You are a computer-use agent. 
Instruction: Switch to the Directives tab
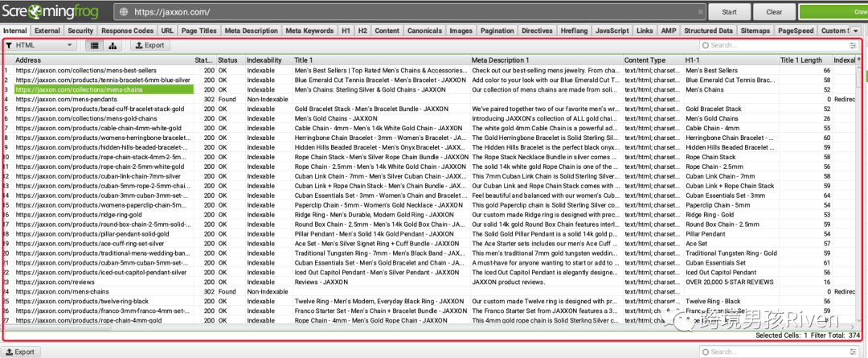point(537,31)
